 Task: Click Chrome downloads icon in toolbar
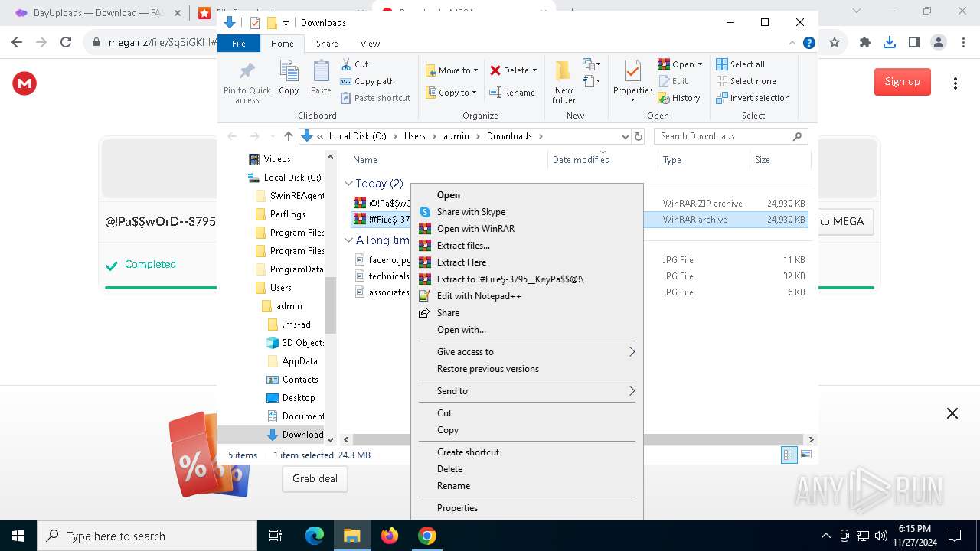889,43
